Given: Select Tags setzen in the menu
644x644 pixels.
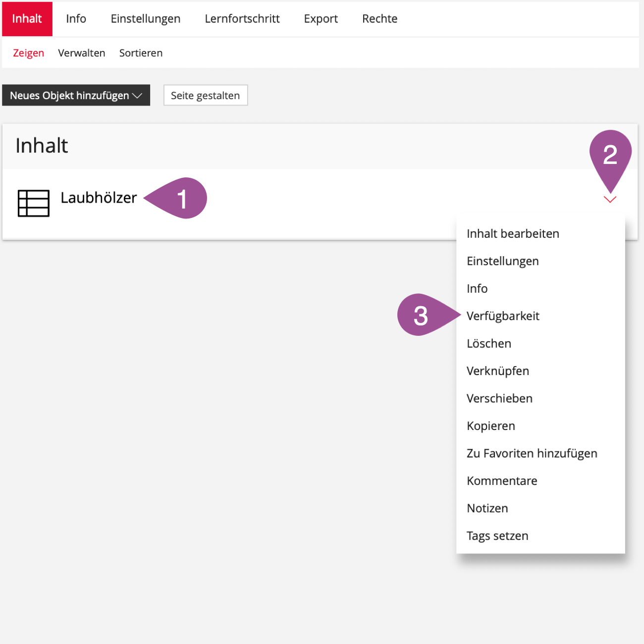Looking at the screenshot, I should point(497,536).
